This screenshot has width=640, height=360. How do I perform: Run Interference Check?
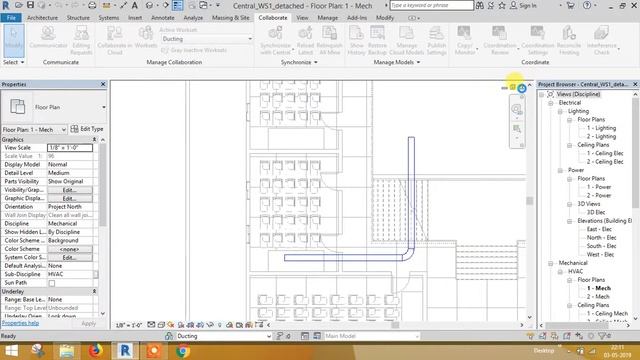click(x=602, y=40)
